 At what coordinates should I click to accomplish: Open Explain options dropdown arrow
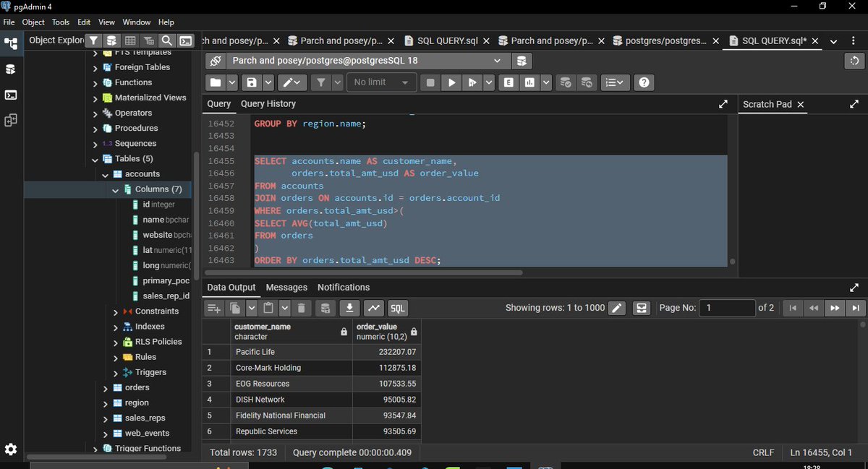546,82
